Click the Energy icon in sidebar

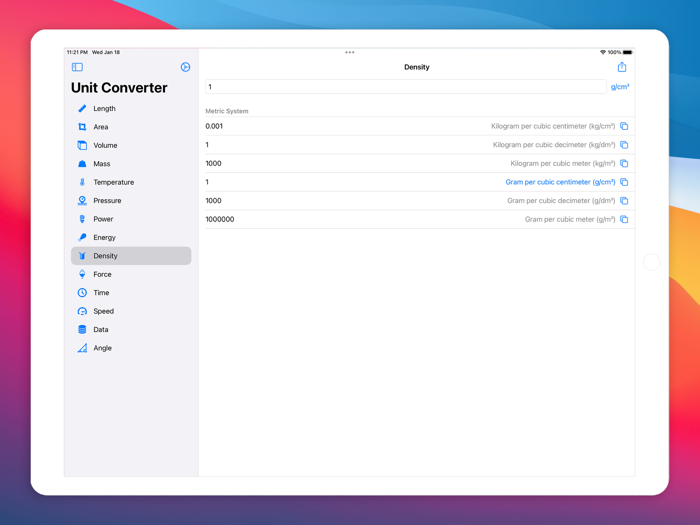[x=82, y=237]
